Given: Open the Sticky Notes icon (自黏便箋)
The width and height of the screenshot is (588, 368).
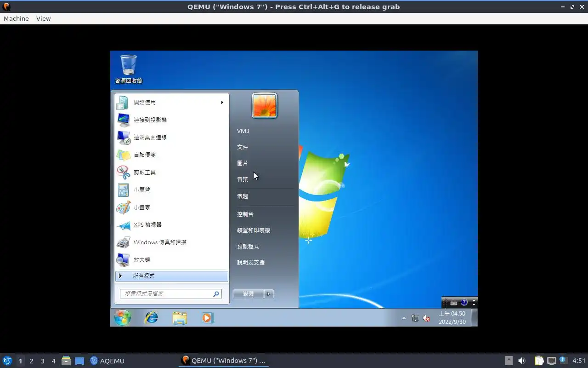Looking at the screenshot, I should (x=123, y=155).
